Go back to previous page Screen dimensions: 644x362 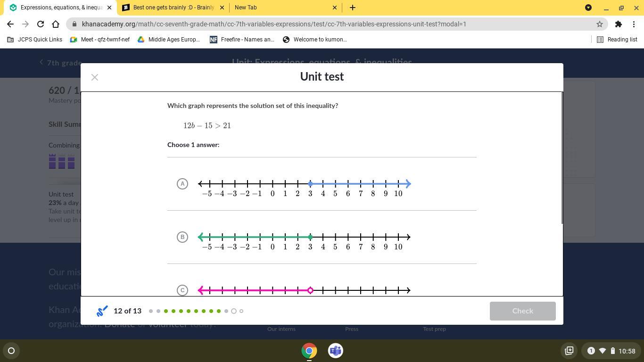tap(10, 24)
